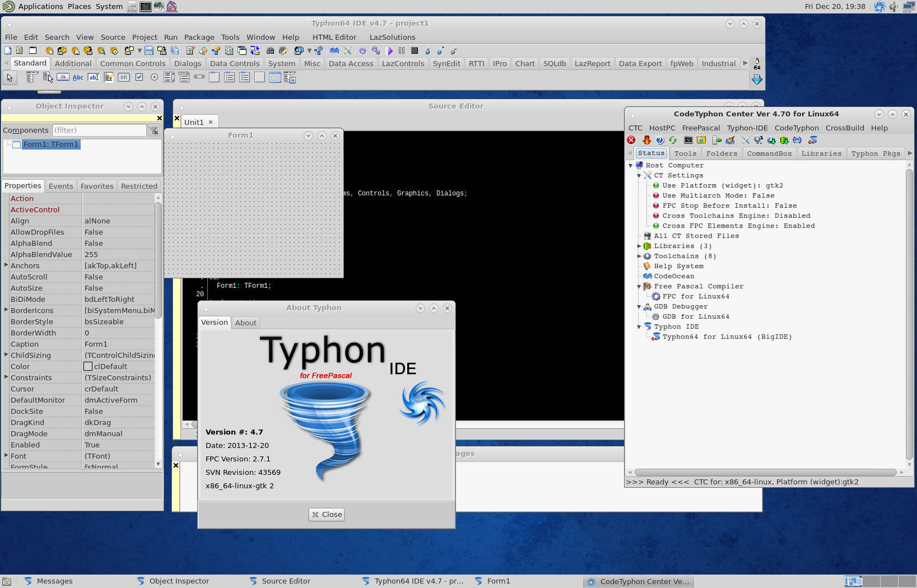Open the Package menu in Typhon IDE
Viewport: 917px width, 588px height.
(x=199, y=37)
